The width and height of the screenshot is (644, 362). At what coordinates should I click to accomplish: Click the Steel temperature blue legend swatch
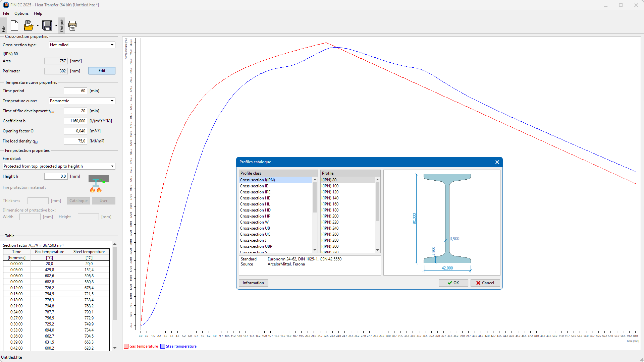(x=163, y=346)
